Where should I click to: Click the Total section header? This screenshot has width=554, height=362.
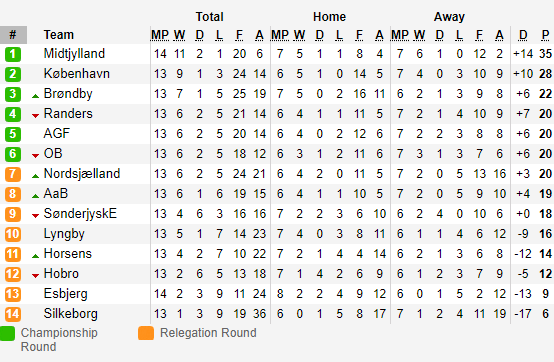tap(210, 17)
